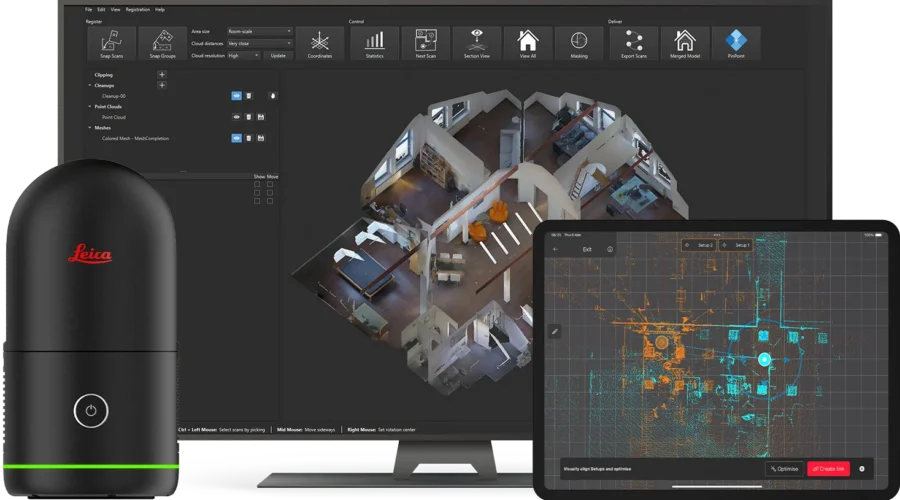Tap the red Create link button
This screenshot has height=500, width=900.
(828, 468)
